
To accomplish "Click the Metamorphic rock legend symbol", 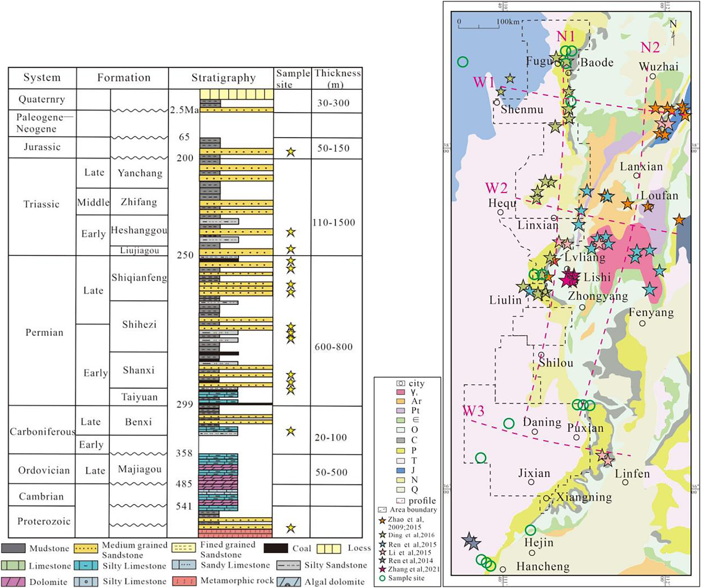I will click(185, 581).
